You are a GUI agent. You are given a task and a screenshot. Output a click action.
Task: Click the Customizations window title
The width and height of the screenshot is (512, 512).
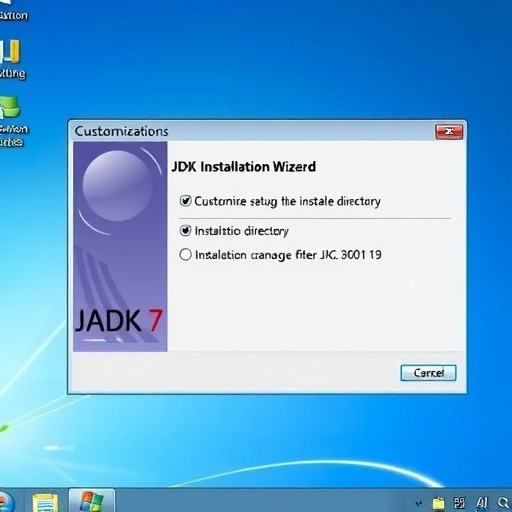[121, 131]
